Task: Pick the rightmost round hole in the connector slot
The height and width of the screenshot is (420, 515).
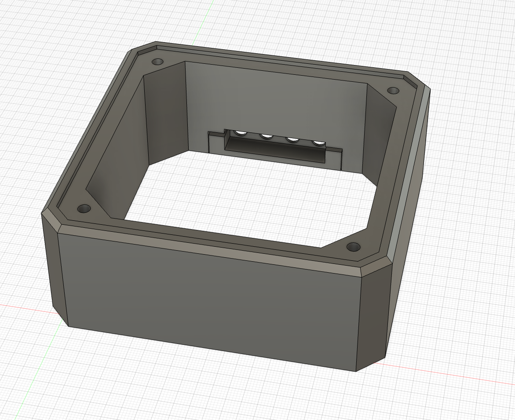Action: [318, 143]
